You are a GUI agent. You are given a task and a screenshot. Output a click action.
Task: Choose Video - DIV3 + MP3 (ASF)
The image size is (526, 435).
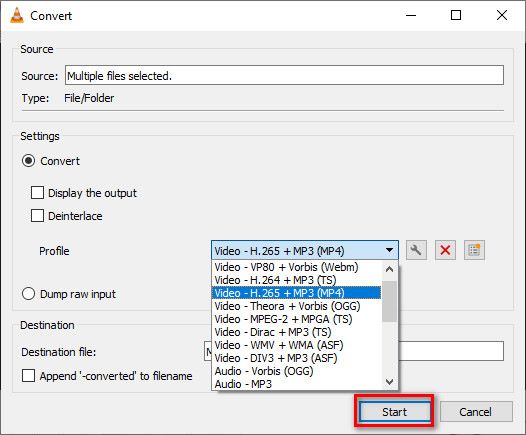(x=297, y=358)
